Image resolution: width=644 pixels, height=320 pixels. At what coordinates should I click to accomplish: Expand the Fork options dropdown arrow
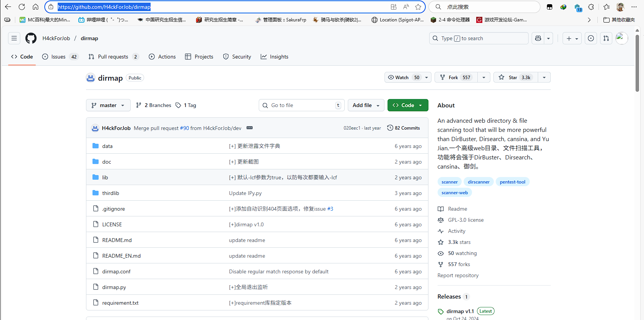point(484,77)
